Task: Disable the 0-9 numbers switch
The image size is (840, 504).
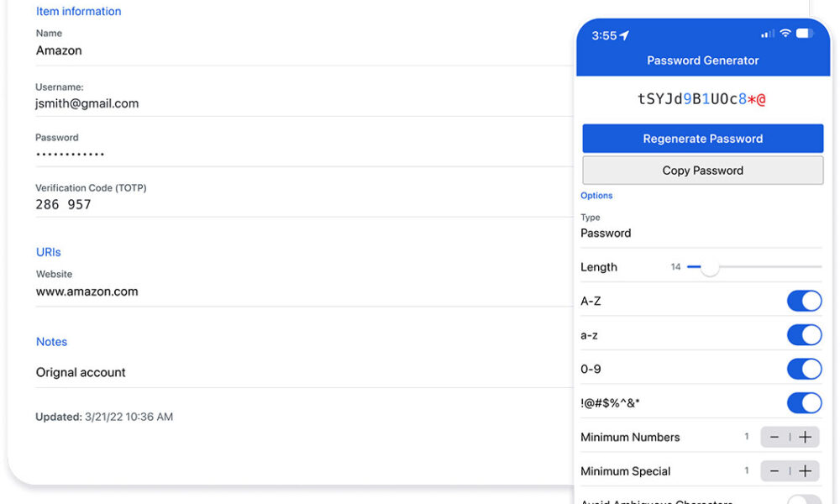Action: coord(804,369)
